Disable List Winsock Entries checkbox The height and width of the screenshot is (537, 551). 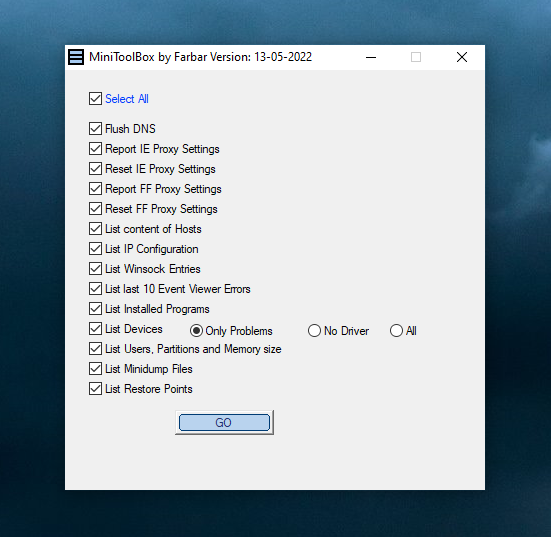[95, 269]
